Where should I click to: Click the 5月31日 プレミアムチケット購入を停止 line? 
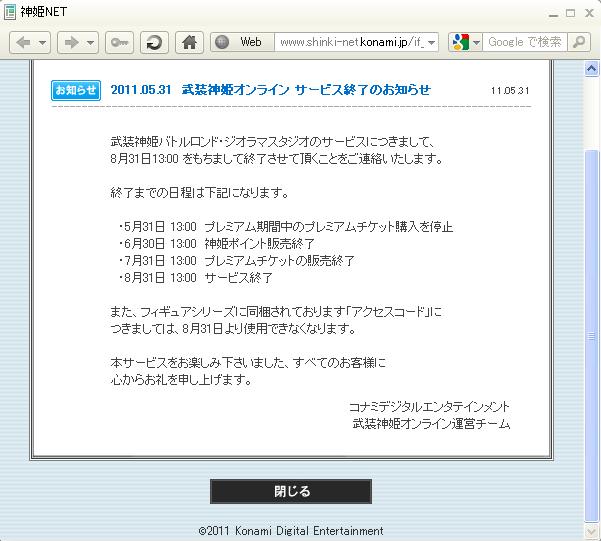click(x=286, y=227)
